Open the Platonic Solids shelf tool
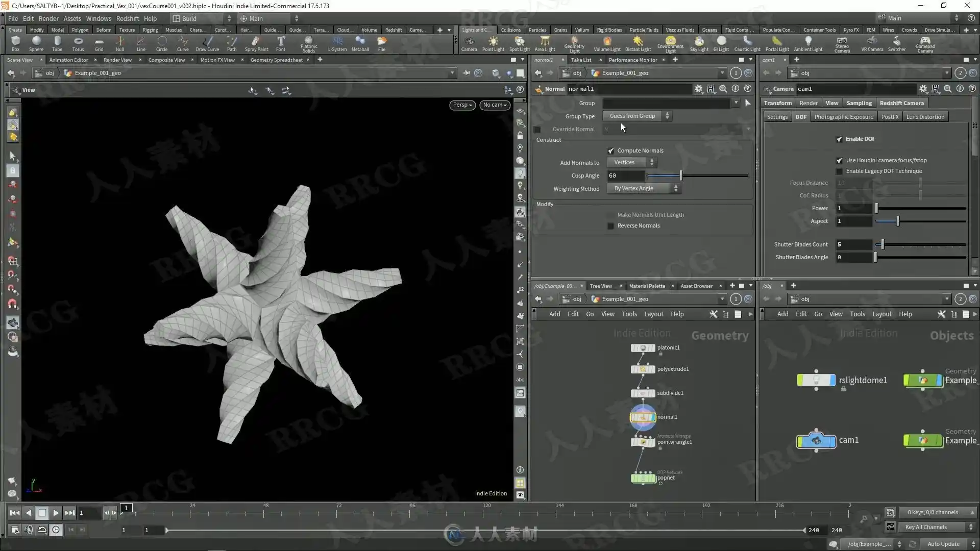The height and width of the screenshot is (551, 980). 308,44
